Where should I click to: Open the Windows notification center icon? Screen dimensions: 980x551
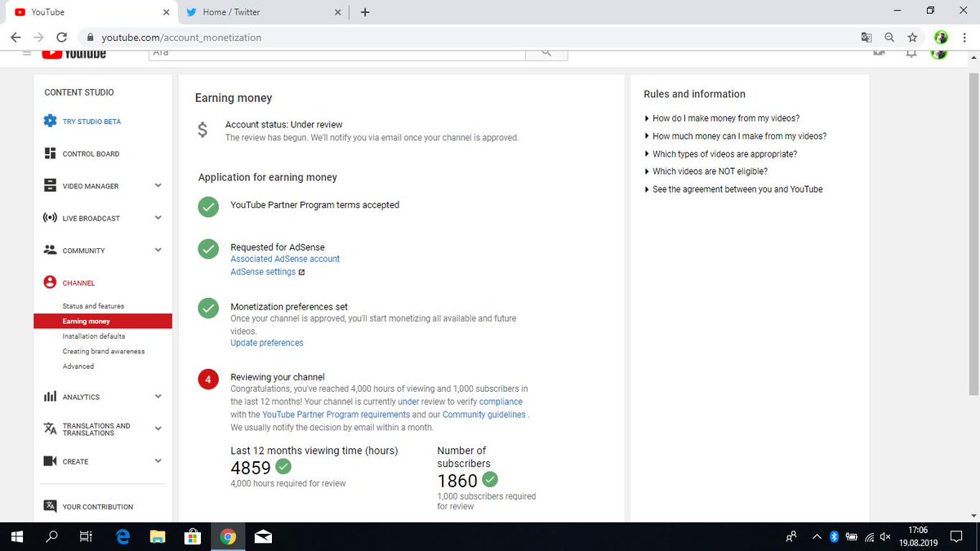(956, 537)
